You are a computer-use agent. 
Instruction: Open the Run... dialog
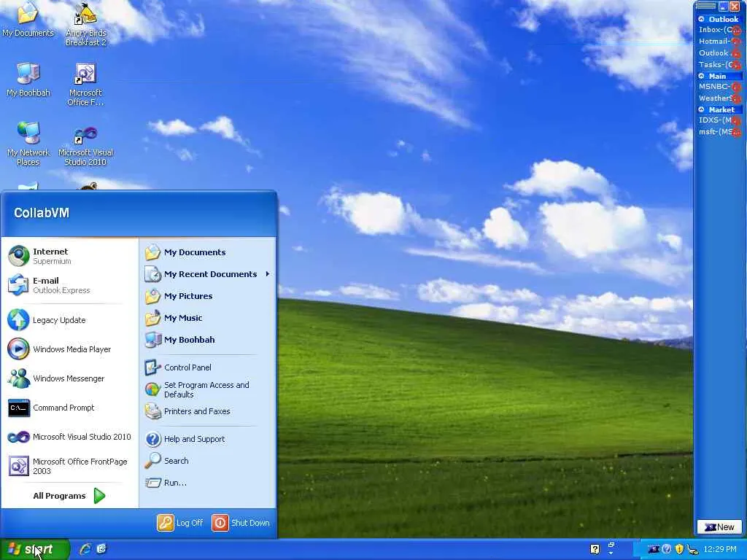pos(208,483)
